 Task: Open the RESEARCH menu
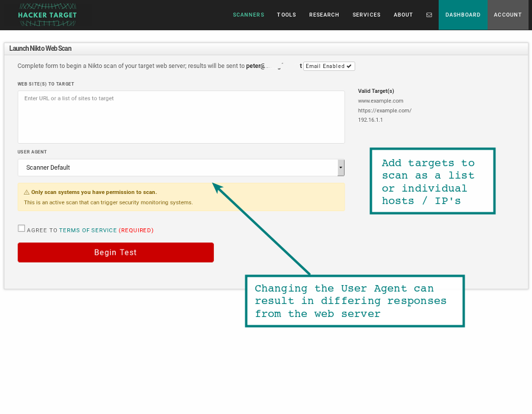(x=324, y=15)
